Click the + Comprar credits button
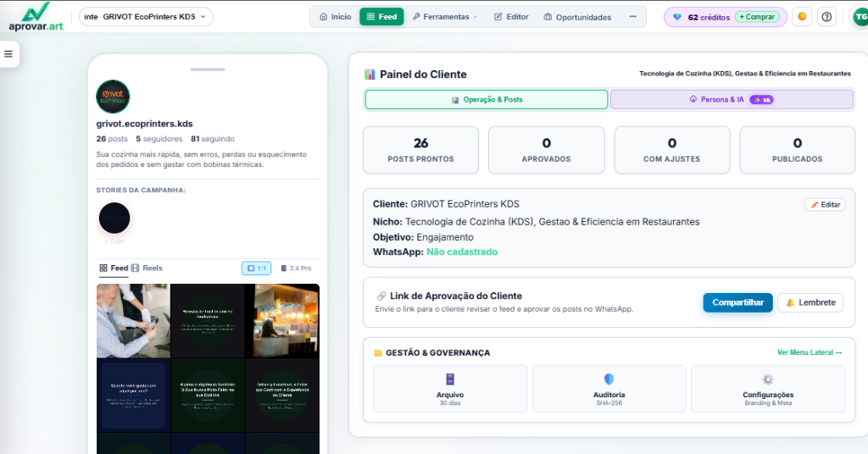The image size is (868, 454). [x=757, y=17]
